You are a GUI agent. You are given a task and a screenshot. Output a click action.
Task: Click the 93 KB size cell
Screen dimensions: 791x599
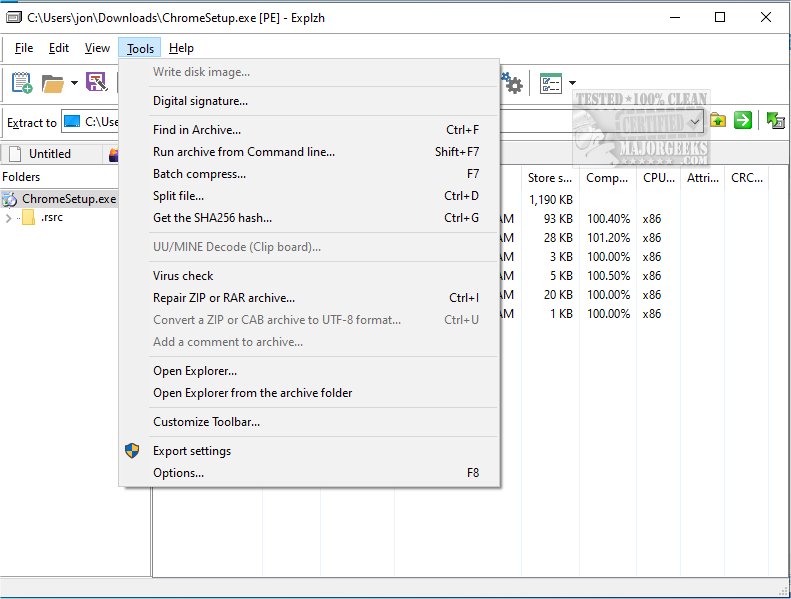click(558, 219)
